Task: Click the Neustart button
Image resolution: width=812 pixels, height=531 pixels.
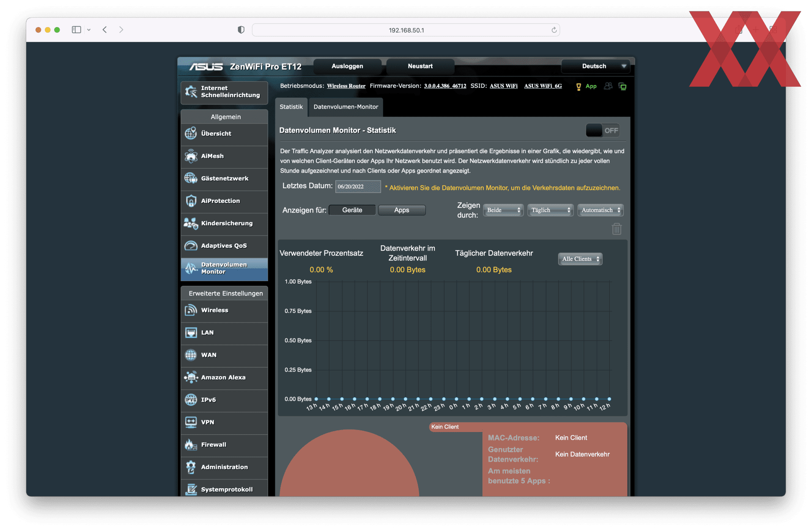Action: [420, 66]
